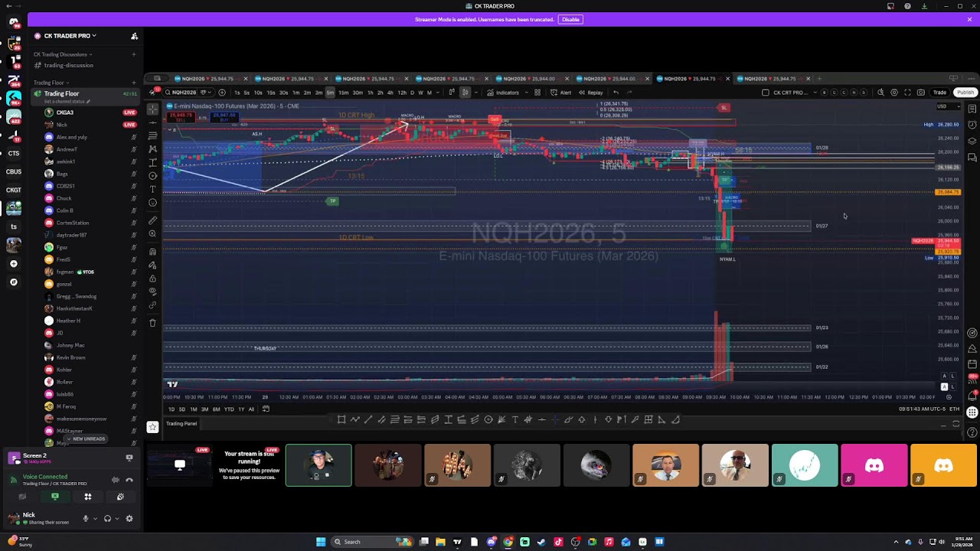Toggle Discord headphone deafen
The image size is (980, 551).
tap(107, 519)
